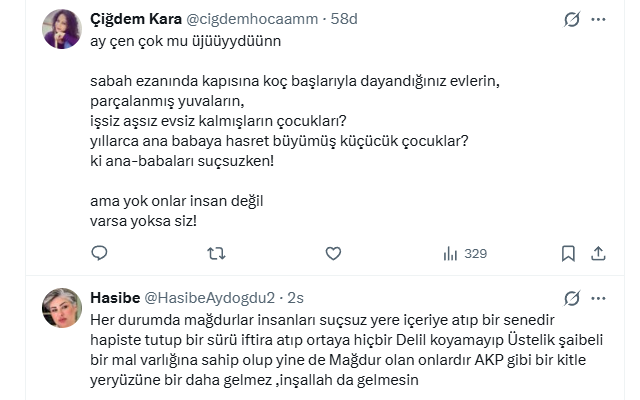
Task: Reply to Çiğdem Kara's tweet
Action: point(99,254)
